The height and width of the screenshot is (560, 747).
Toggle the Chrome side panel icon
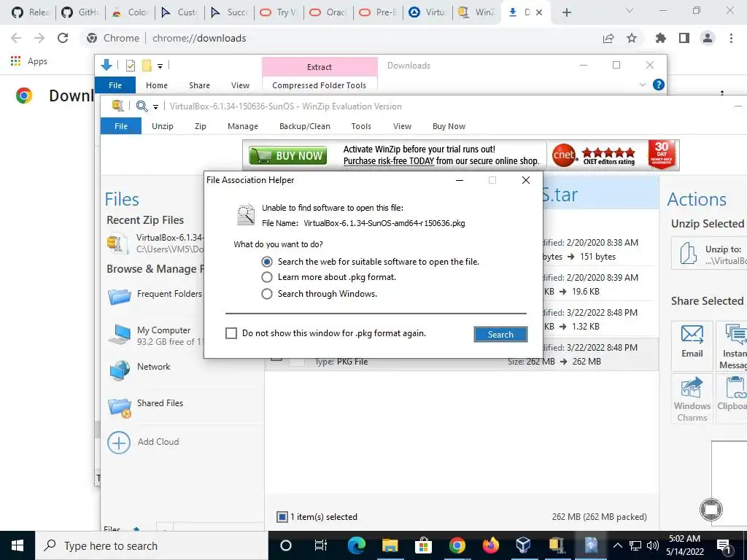click(684, 38)
